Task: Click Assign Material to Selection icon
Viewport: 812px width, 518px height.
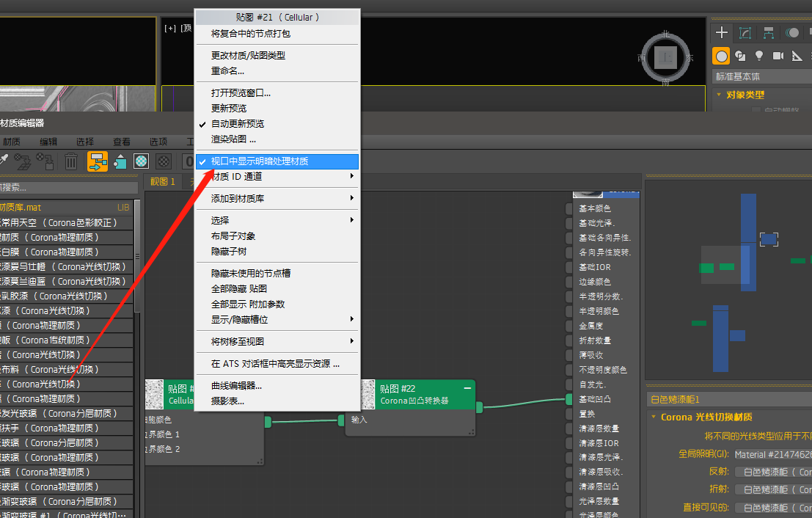Action: coord(45,161)
